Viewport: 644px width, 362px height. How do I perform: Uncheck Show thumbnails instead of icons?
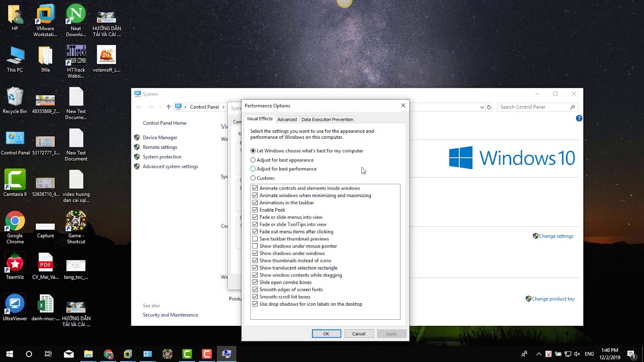point(255,260)
